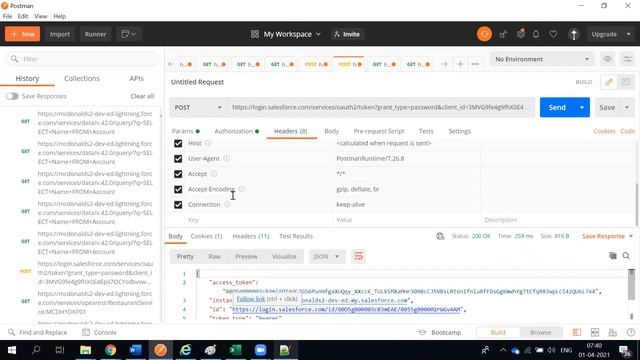Uncheck the Accept header checkbox
The height and width of the screenshot is (360, 640).
click(178, 174)
